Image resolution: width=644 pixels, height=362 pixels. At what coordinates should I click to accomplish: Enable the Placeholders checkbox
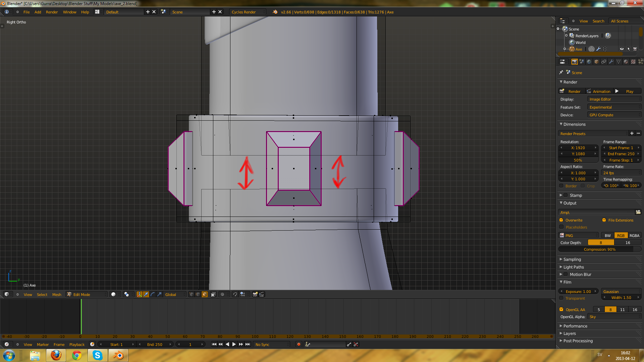pos(561,227)
